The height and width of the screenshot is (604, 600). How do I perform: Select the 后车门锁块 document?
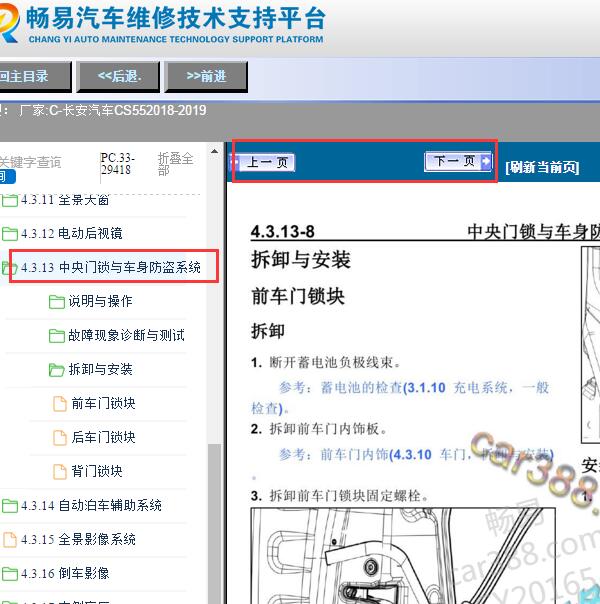pyautogui.click(x=103, y=437)
